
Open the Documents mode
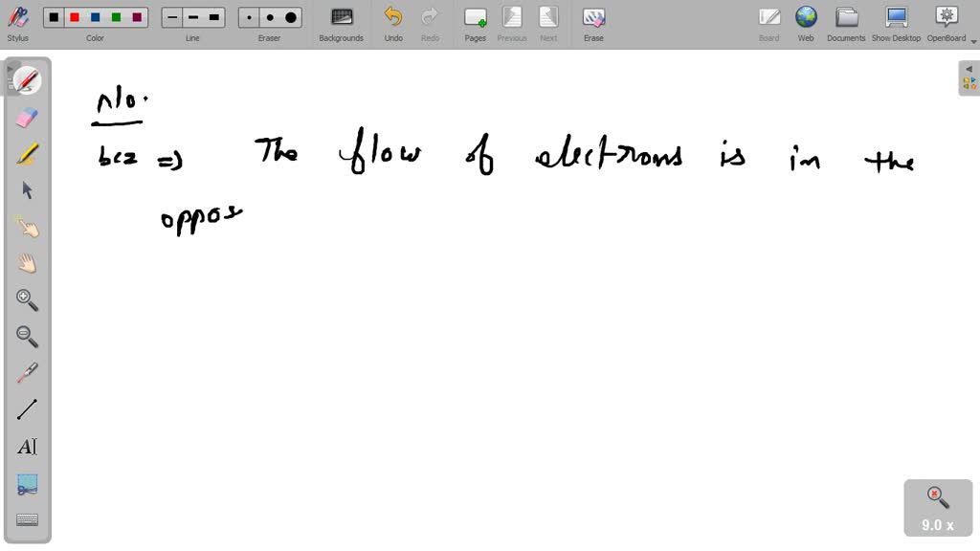tap(846, 24)
